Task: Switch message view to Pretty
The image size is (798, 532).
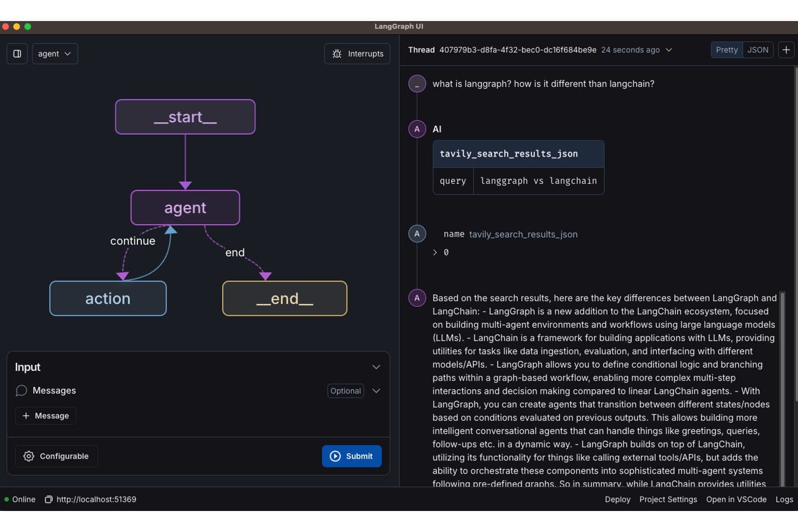Action: [x=727, y=50]
